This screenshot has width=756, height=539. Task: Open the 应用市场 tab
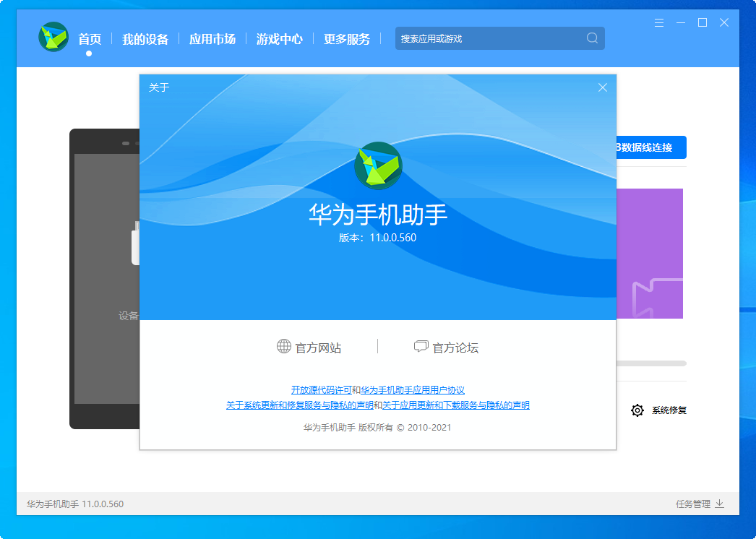212,39
